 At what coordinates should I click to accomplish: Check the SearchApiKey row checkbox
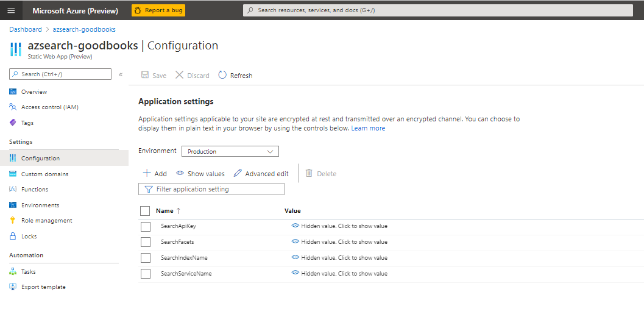coord(146,226)
